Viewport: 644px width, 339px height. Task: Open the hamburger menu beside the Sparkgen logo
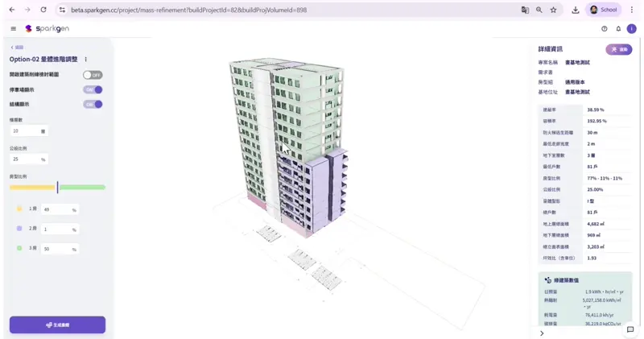(14, 28)
